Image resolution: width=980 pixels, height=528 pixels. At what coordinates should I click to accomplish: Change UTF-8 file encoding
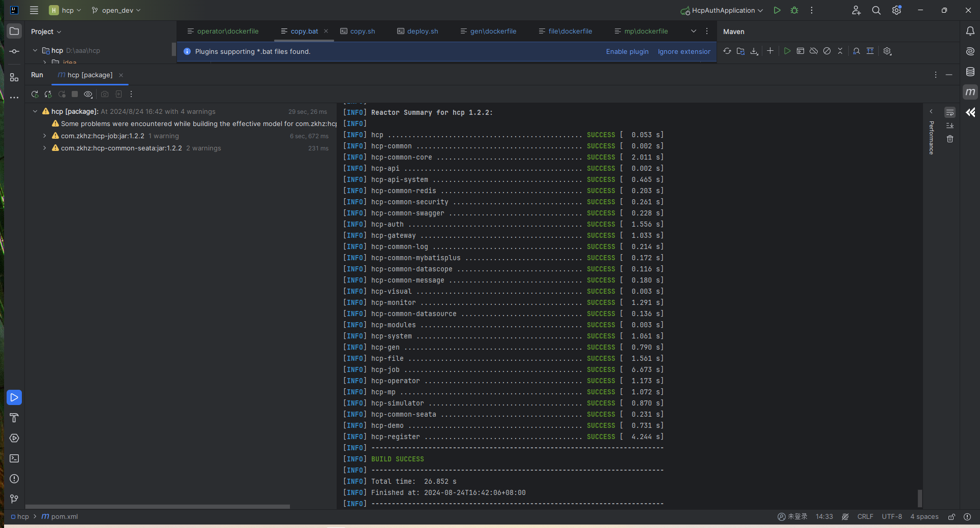coord(892,516)
